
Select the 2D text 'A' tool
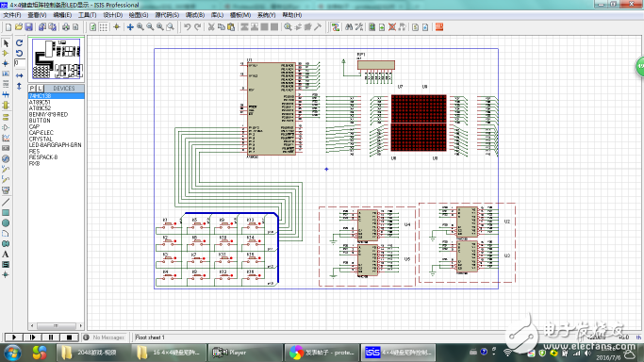pyautogui.click(x=6, y=255)
